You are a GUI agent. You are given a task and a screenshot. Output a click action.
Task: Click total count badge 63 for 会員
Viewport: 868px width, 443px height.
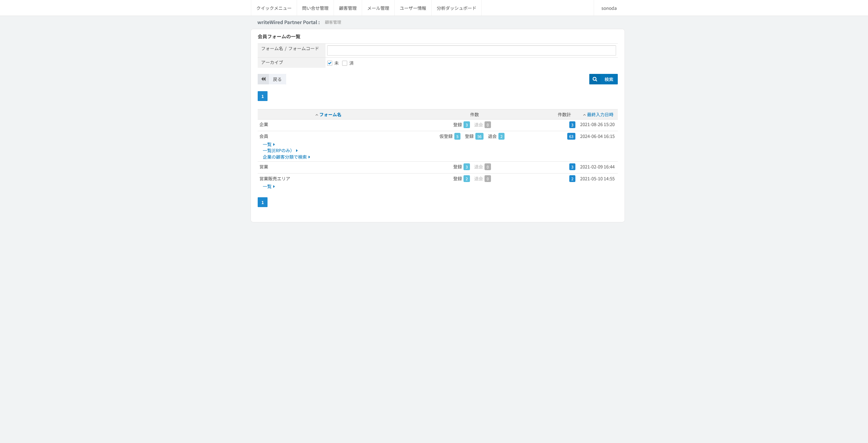point(571,136)
